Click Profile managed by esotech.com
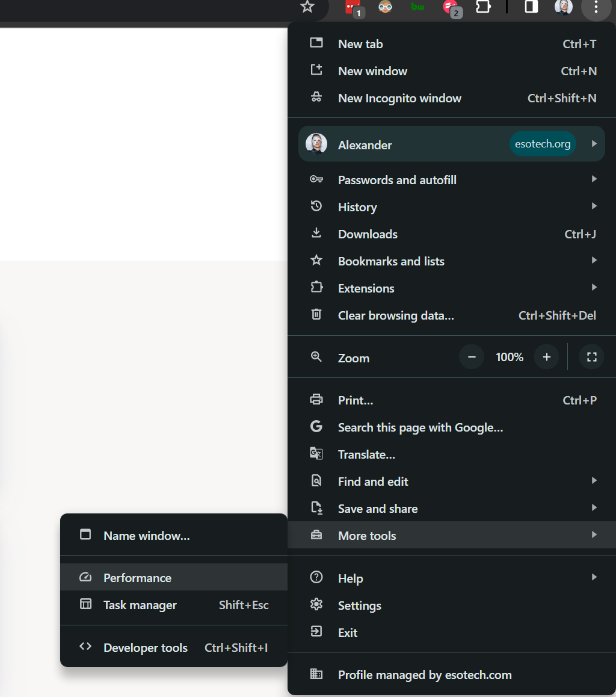Viewport: 616px width, 697px height. click(424, 675)
